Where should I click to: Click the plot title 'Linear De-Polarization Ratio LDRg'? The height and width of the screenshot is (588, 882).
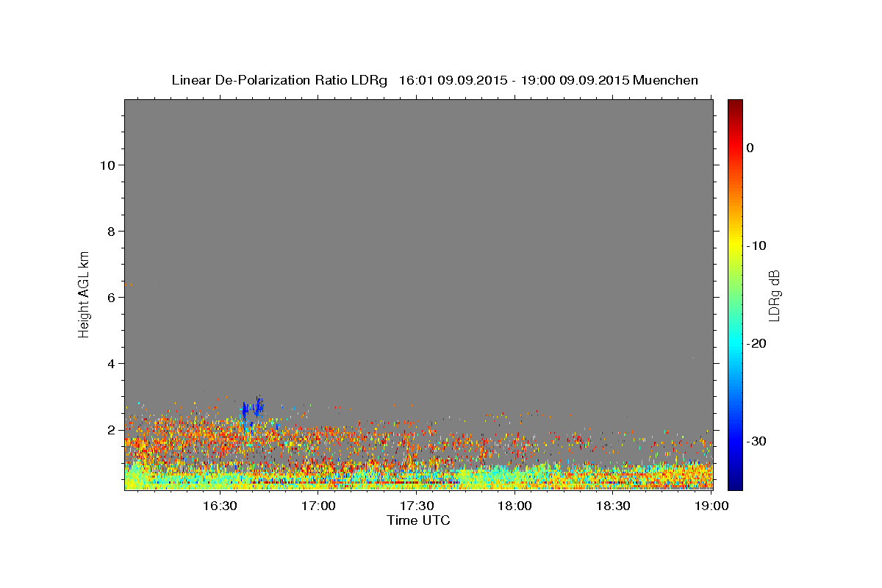pos(279,80)
